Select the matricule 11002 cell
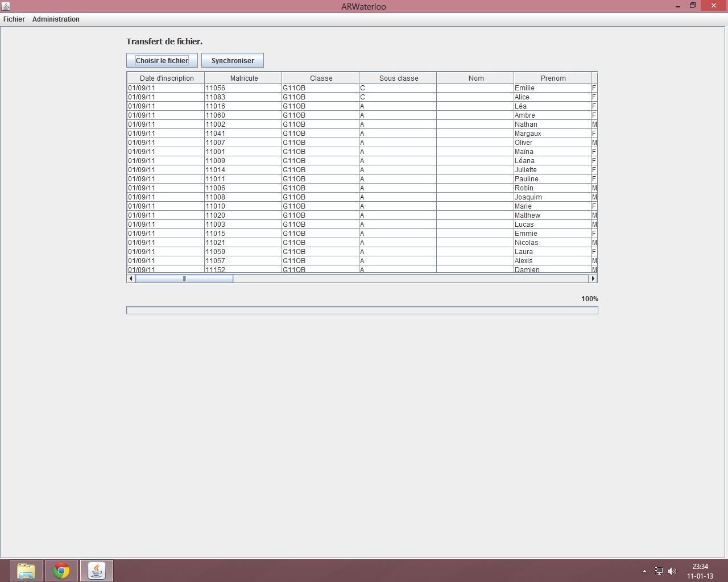728x582 pixels. point(243,124)
